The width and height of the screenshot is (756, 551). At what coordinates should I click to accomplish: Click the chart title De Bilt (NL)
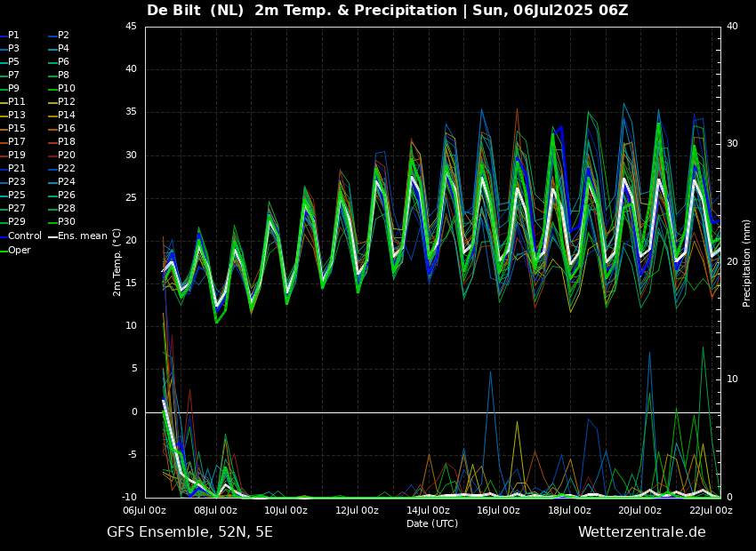pos(196,11)
